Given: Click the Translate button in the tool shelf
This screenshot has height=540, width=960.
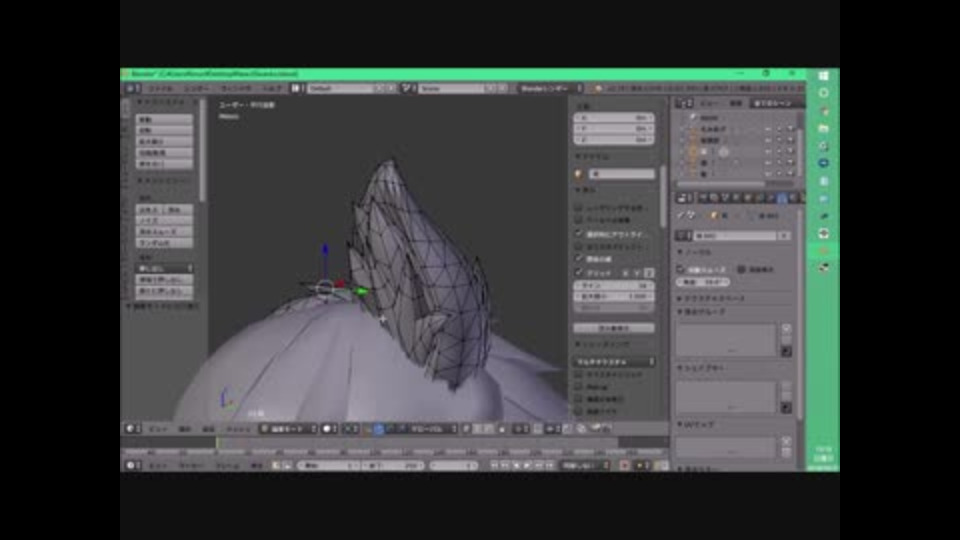Looking at the screenshot, I should pyautogui.click(x=164, y=119).
